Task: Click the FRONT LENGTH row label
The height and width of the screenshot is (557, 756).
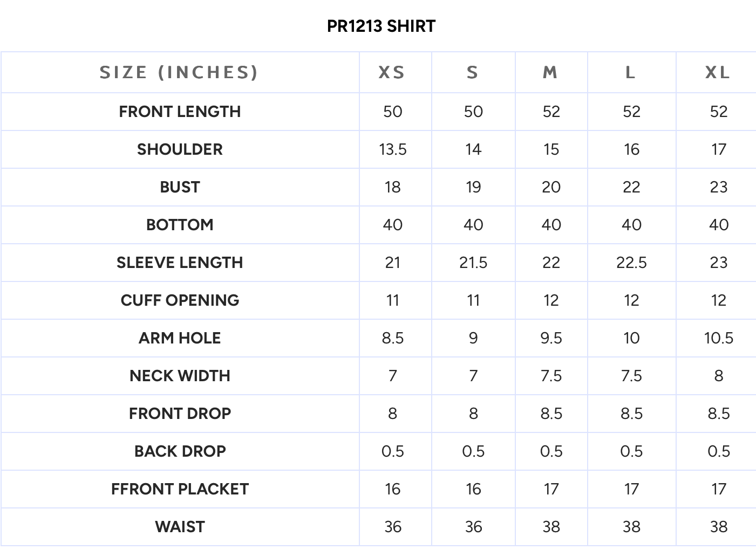Action: 180,112
